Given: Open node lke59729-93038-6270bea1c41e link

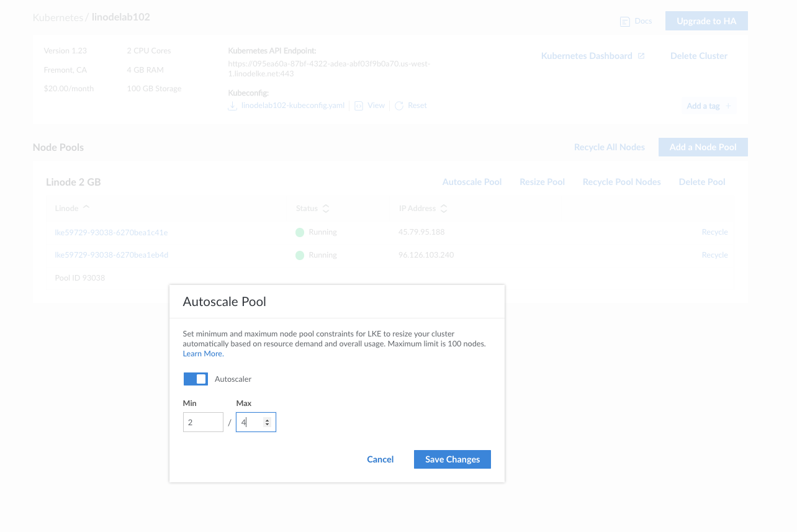Looking at the screenshot, I should (111, 232).
